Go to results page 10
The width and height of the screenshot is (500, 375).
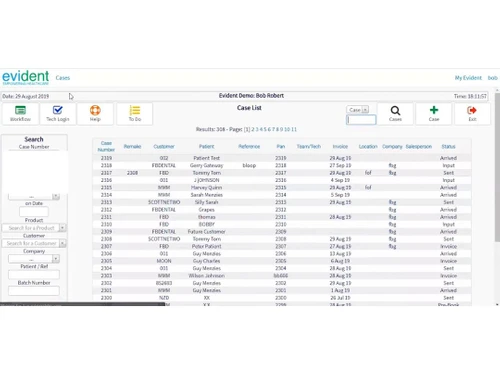pos(287,129)
